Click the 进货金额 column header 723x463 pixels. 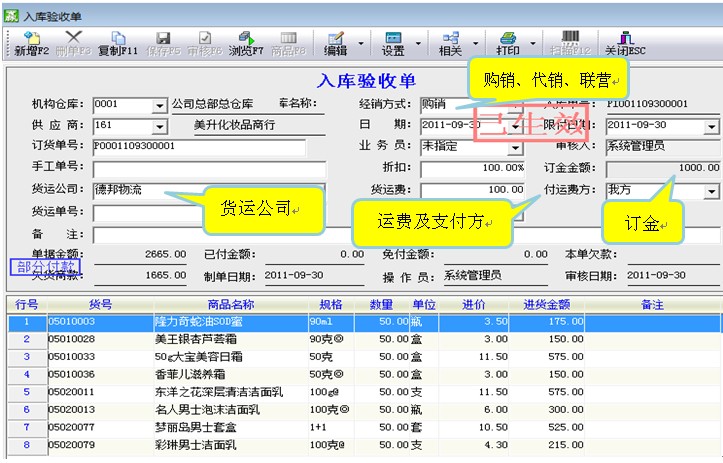pyautogui.click(x=546, y=304)
